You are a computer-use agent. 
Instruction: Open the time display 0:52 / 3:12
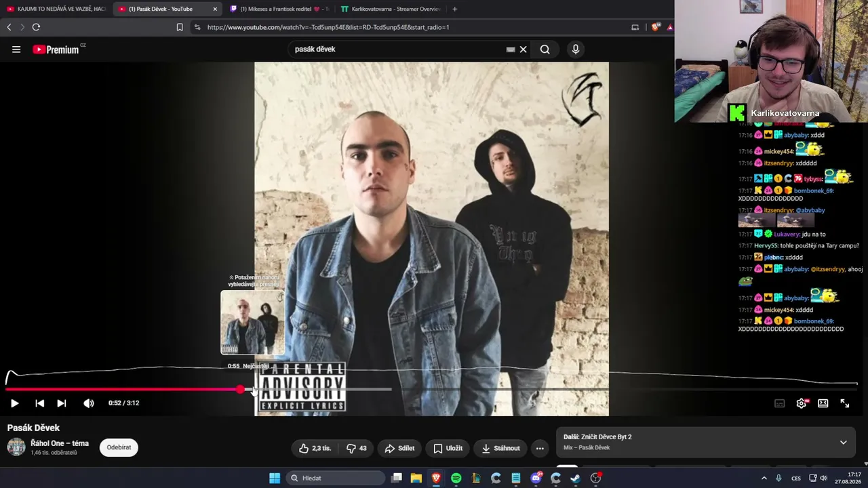(x=123, y=403)
